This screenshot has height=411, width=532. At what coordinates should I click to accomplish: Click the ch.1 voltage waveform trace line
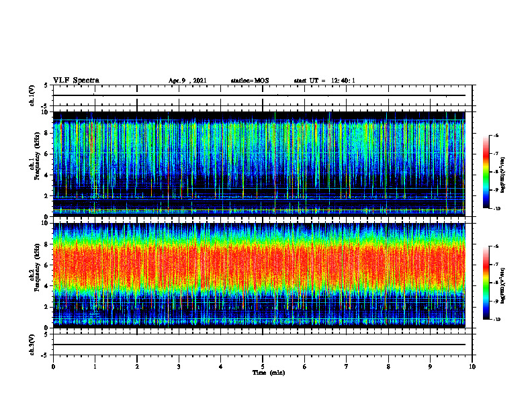(259, 95)
